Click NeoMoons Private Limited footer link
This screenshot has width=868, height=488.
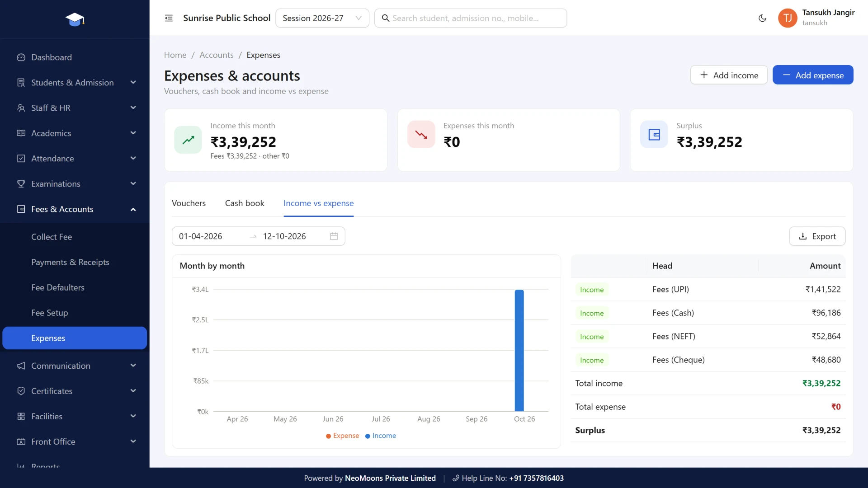point(390,478)
